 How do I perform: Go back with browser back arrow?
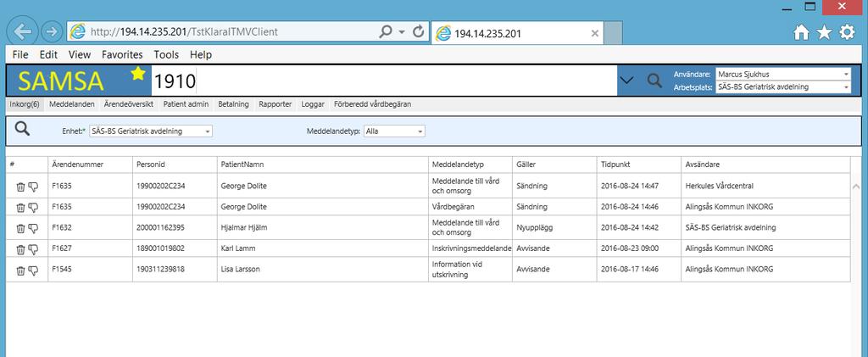coord(22,31)
